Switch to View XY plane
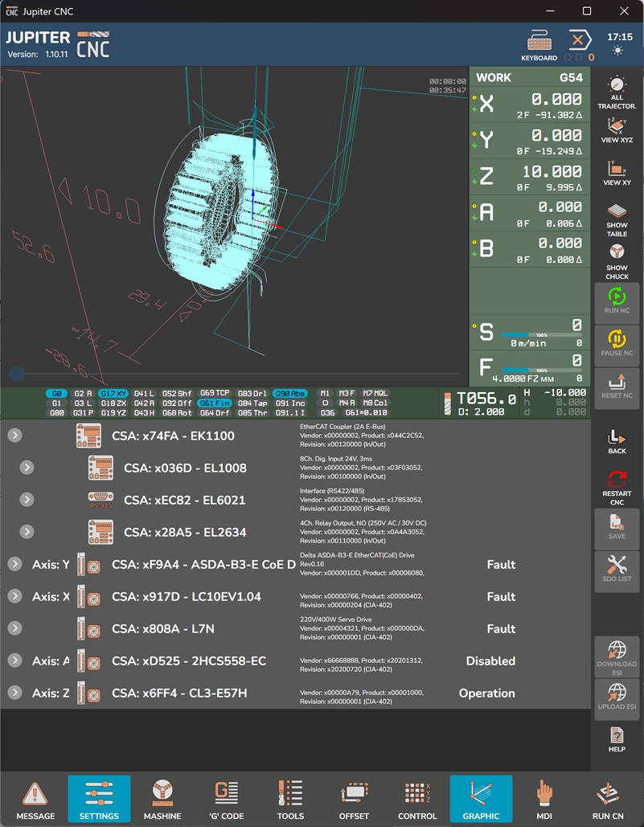Screen dimensions: 644x827 pos(617,173)
